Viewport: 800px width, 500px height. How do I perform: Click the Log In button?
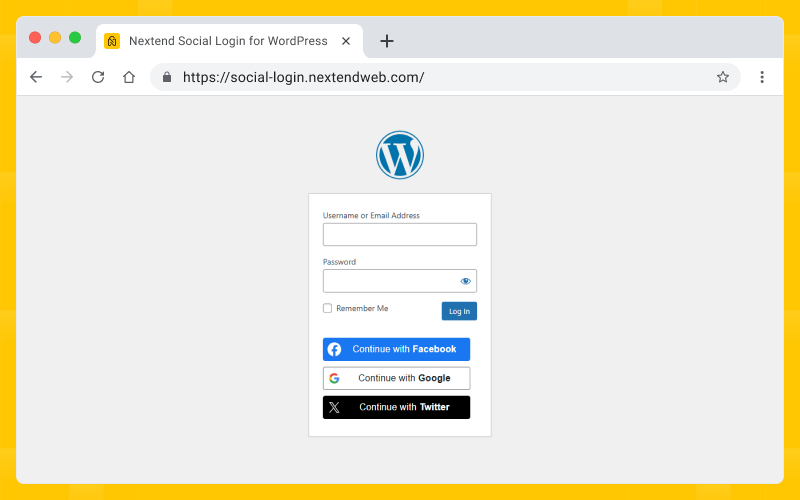point(459,311)
